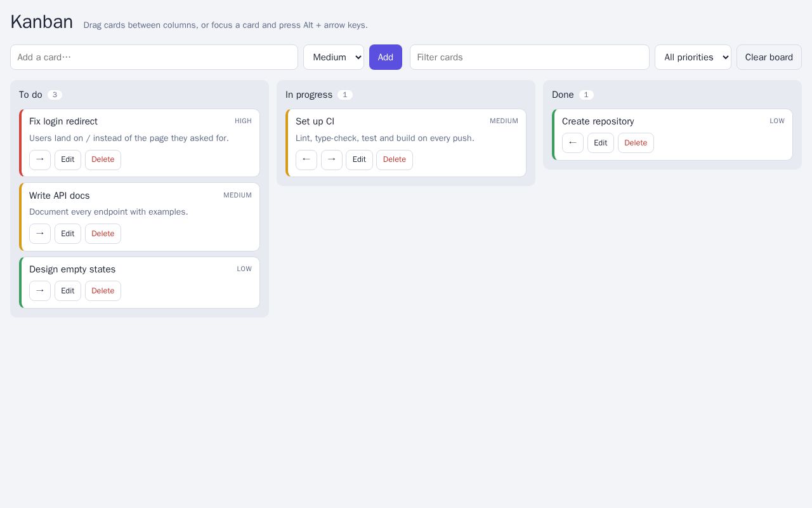Select the 'Design empty states' card title
This screenshot has height=508, width=812.
coord(72,269)
